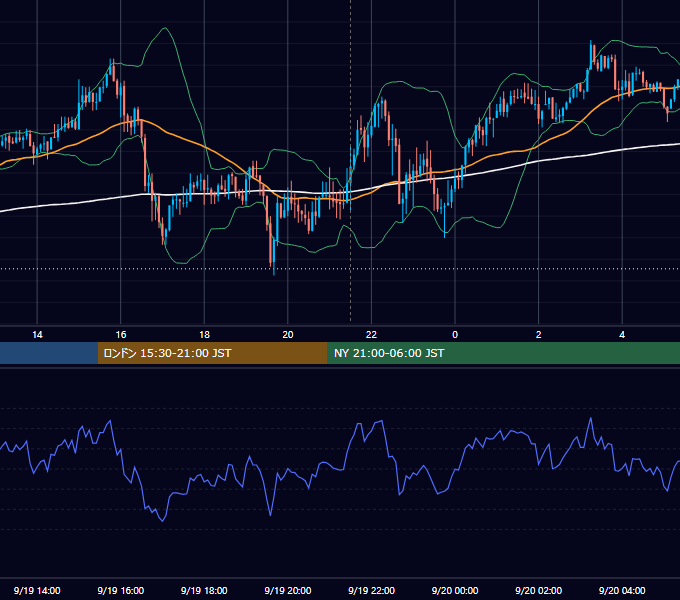Click the 9/19 16:00 date label
Viewport: 680px width, 600px height.
(121, 590)
